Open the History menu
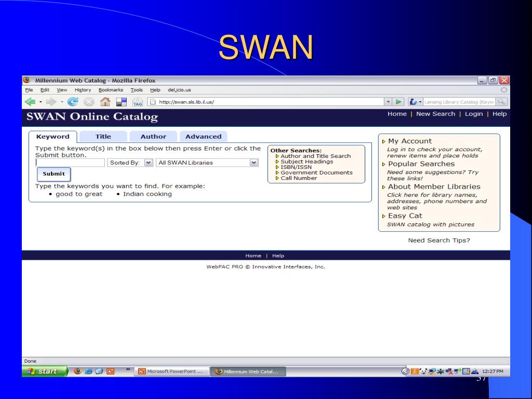 pyautogui.click(x=83, y=90)
